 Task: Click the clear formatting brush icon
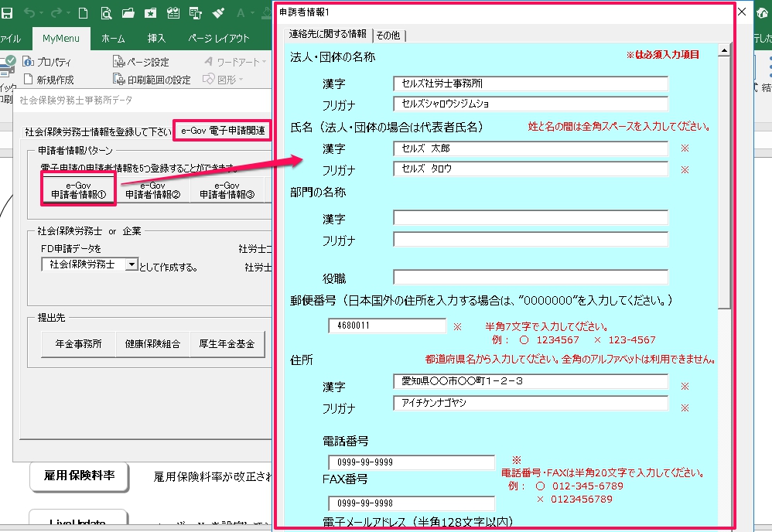coord(218,13)
